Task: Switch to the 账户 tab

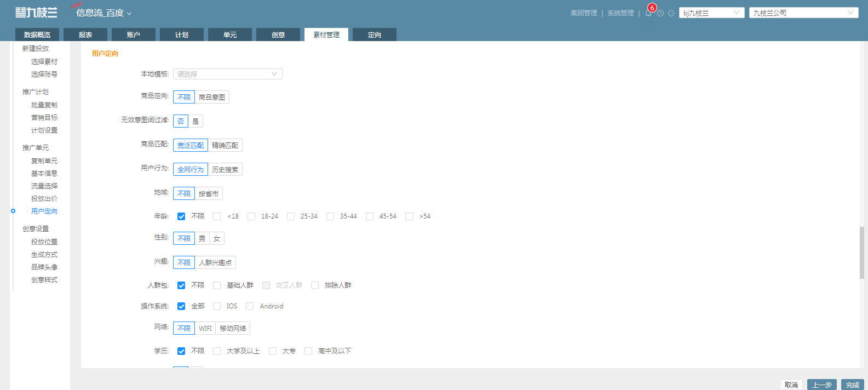Action: tap(134, 35)
